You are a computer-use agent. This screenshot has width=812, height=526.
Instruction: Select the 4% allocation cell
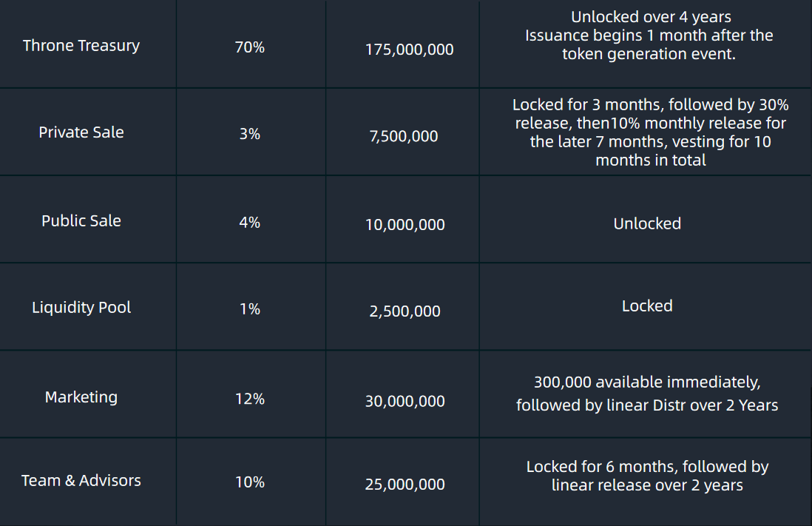click(x=250, y=223)
